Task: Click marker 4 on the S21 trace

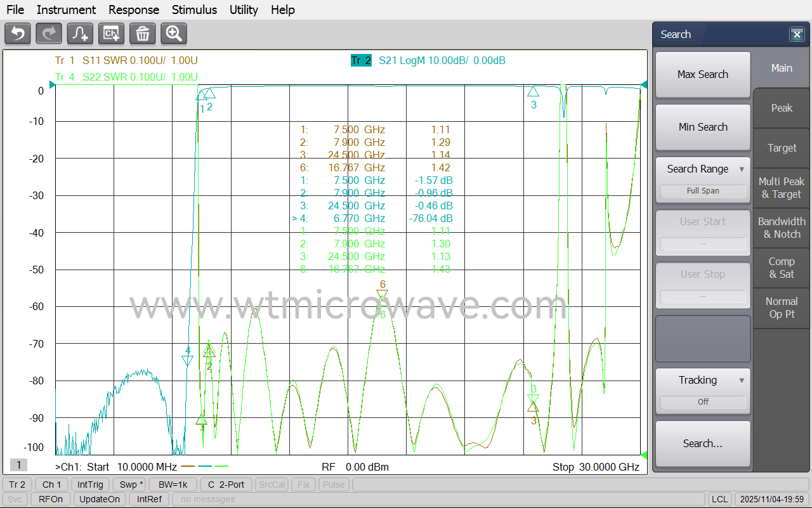Action: point(187,360)
